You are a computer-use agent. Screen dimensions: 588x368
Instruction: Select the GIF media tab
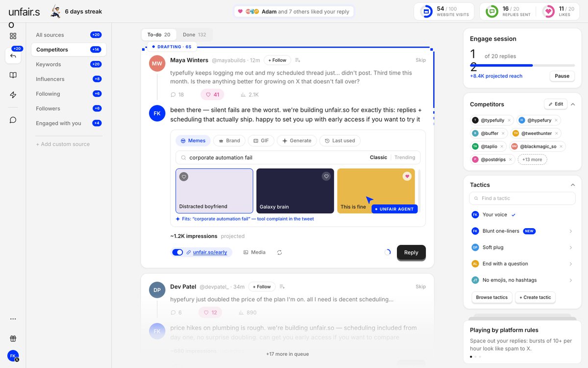[261, 140]
